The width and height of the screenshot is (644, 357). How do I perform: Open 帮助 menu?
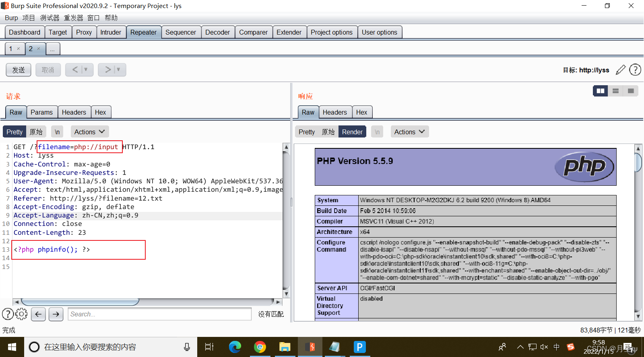(x=111, y=18)
